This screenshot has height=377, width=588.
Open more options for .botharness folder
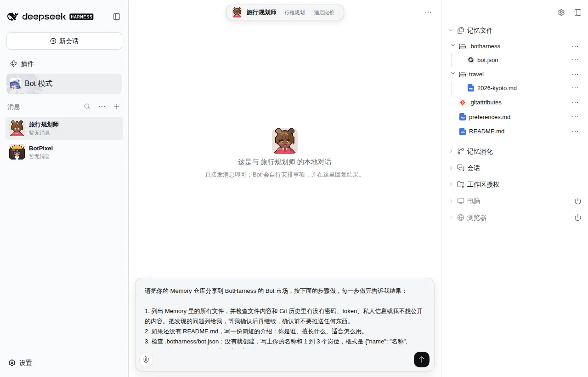pyautogui.click(x=575, y=46)
